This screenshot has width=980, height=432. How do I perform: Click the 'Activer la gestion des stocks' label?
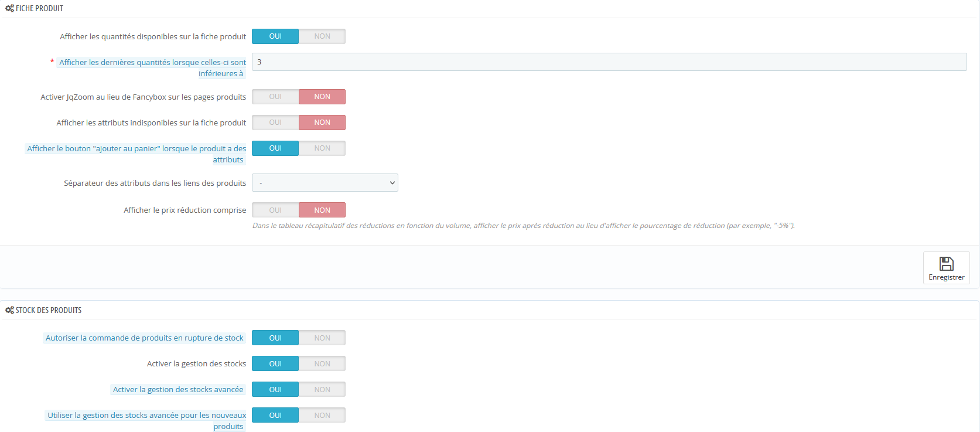(x=197, y=364)
